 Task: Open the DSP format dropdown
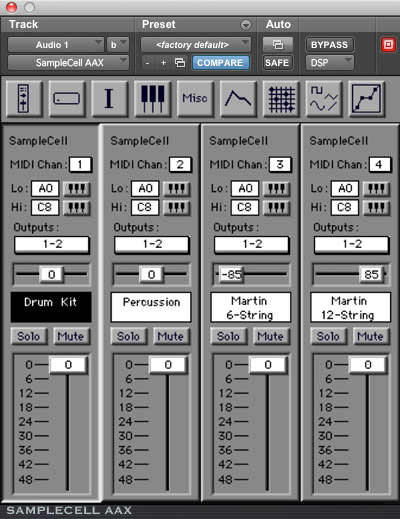point(329,62)
